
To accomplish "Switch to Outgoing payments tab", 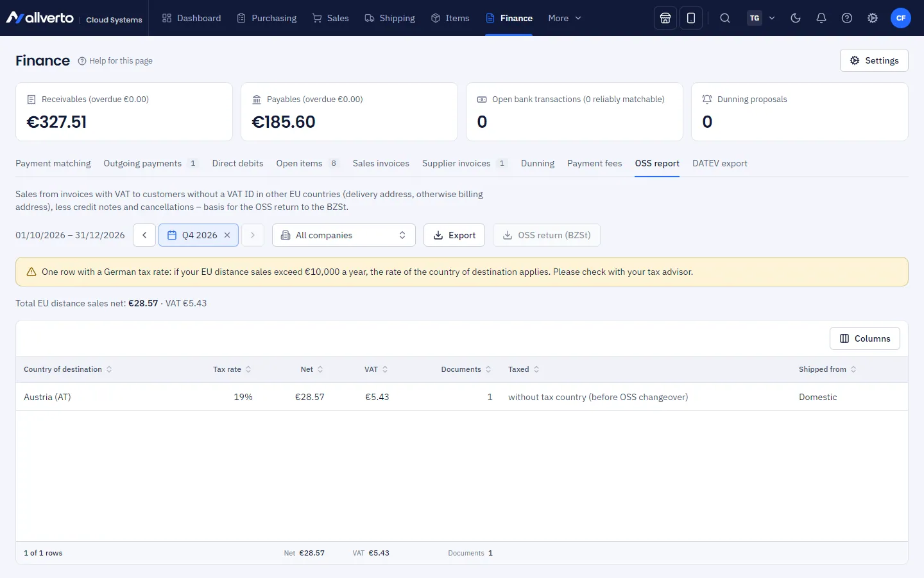I will tap(151, 163).
